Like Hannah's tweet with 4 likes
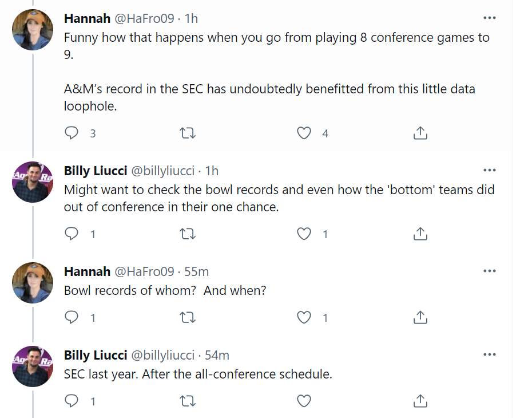Viewport: 532px width, 418px height. tap(304, 133)
